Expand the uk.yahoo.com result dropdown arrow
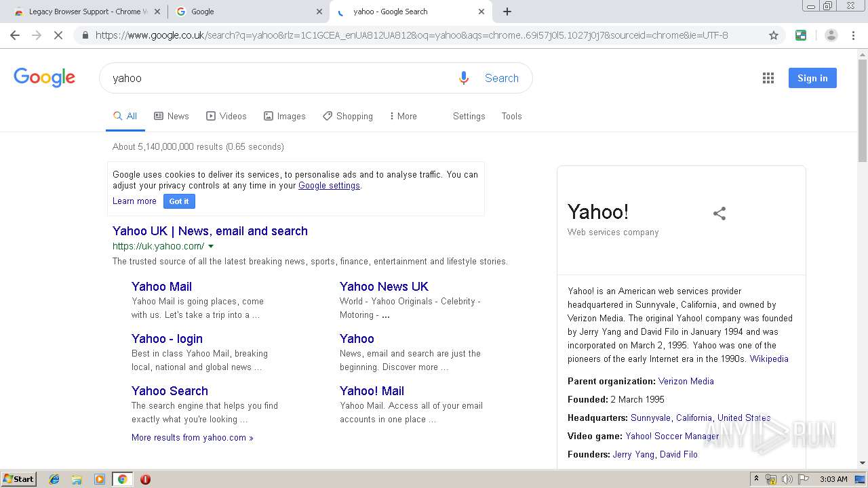Viewport: 868px width, 488px height. pyautogui.click(x=211, y=246)
